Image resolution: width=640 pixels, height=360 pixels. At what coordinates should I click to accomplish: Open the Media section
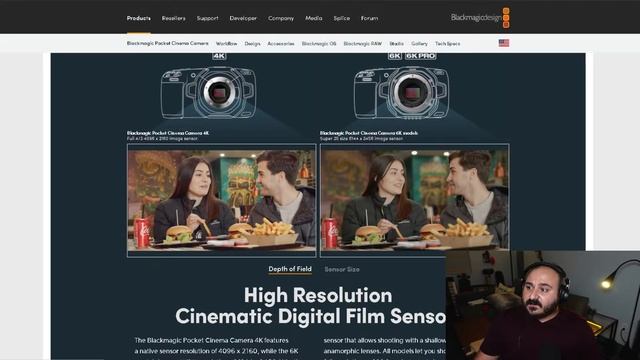click(x=313, y=18)
